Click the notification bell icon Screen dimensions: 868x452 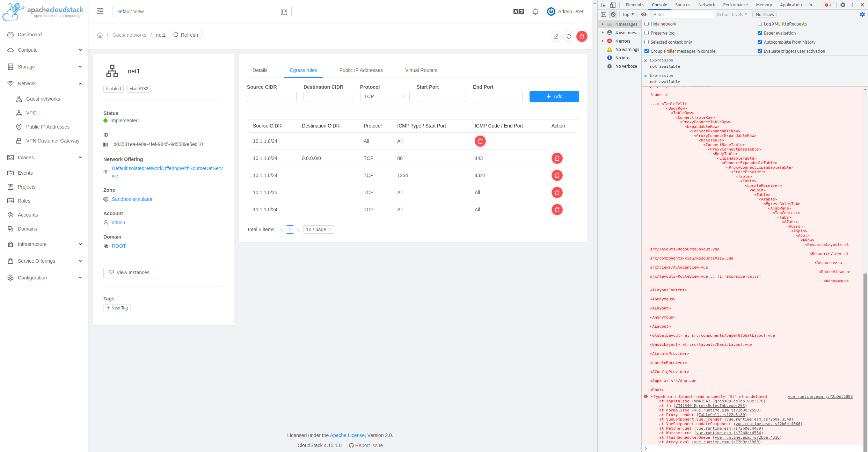pos(535,12)
